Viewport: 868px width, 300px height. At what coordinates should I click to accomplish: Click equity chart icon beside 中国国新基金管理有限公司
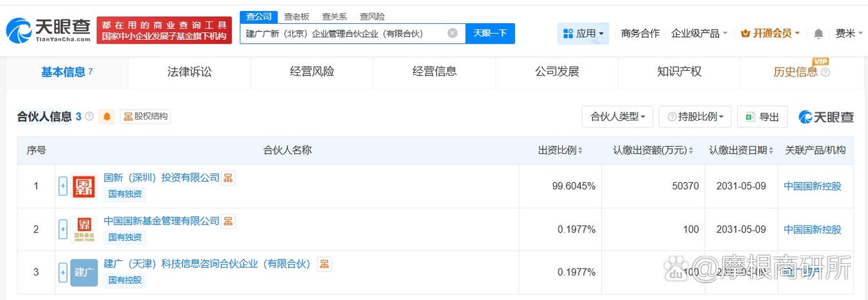click(x=228, y=221)
